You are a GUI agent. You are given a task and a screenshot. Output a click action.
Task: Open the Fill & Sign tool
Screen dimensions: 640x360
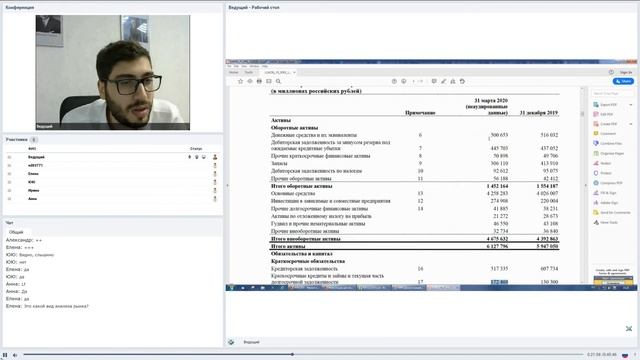(605, 193)
